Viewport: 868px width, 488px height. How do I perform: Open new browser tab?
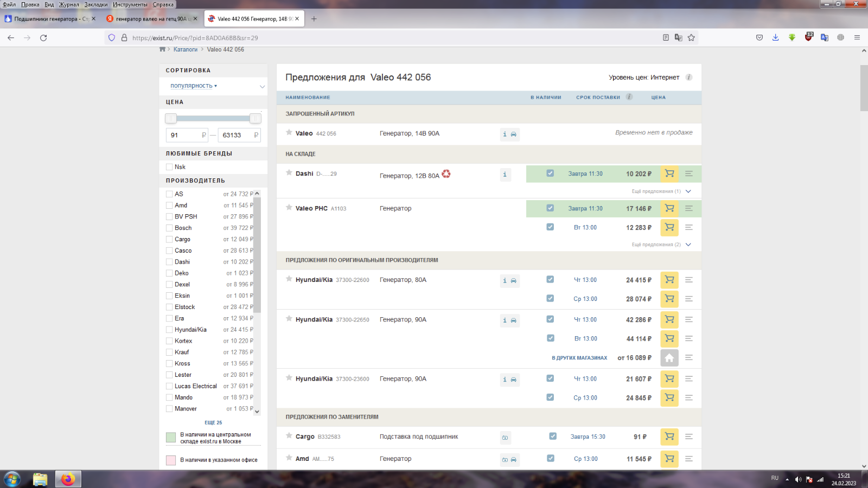[x=314, y=18]
